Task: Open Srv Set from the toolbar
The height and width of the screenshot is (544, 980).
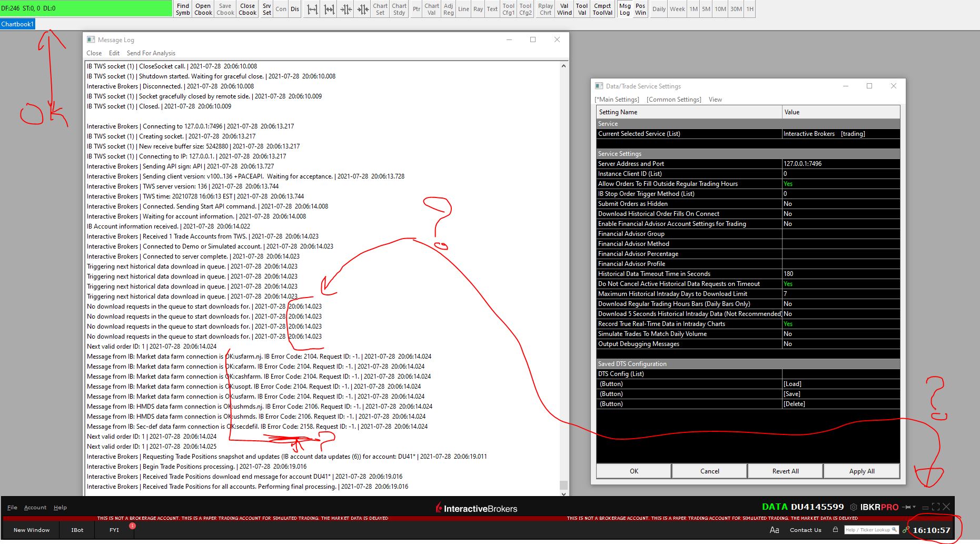Action: pos(267,9)
